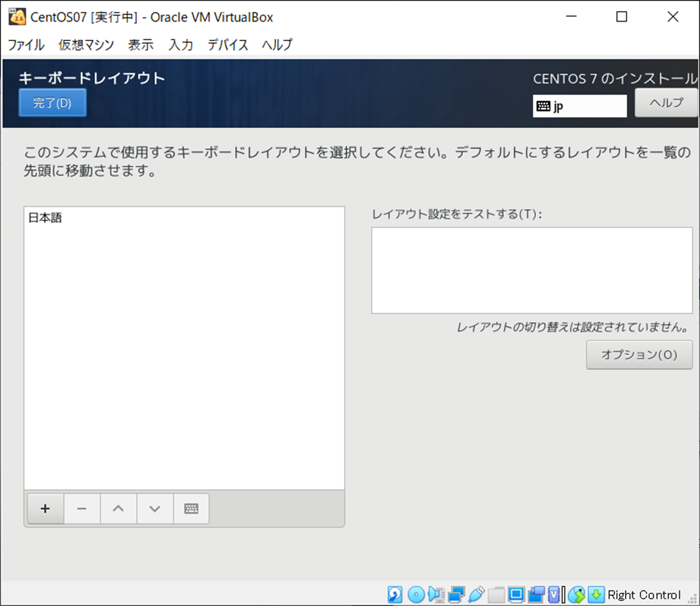Open the 仮想マシン menu
This screenshot has height=606, width=700.
point(86,45)
